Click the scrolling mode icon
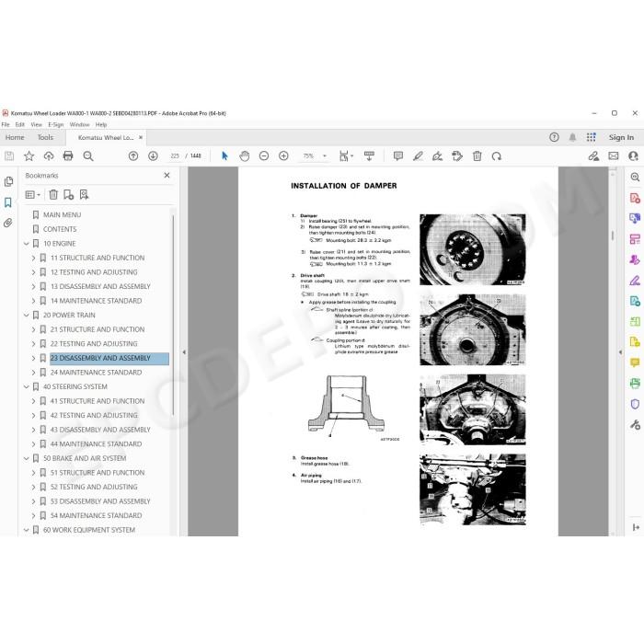The width and height of the screenshot is (644, 644). 369,156
